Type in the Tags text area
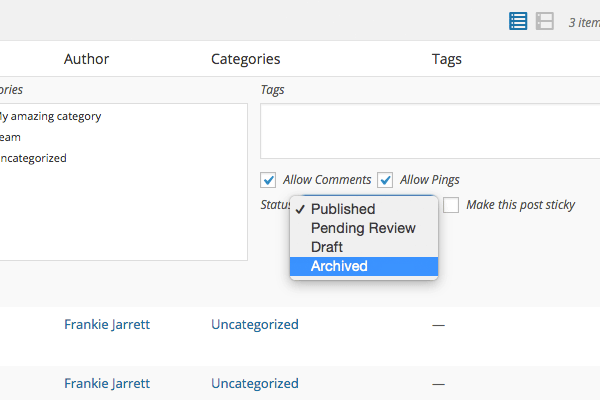 click(x=430, y=130)
